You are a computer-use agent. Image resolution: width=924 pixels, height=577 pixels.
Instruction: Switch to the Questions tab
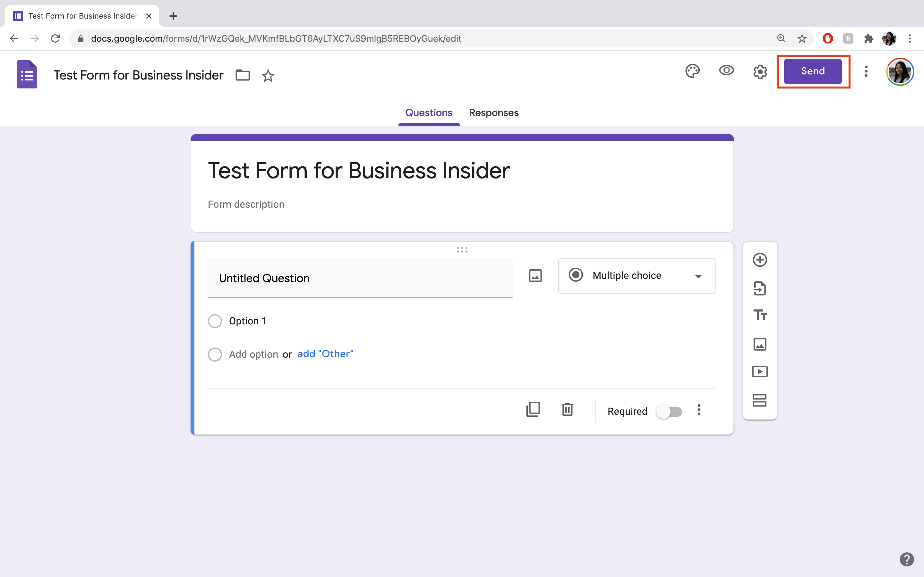[428, 112]
